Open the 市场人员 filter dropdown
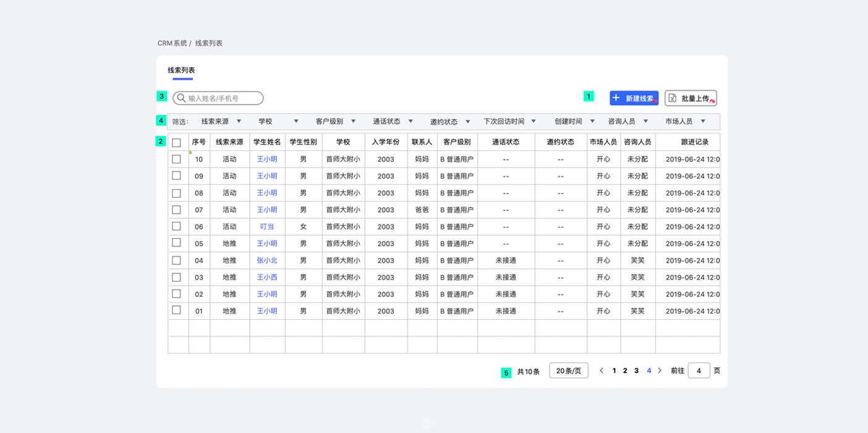Image resolution: width=868 pixels, height=433 pixels. point(686,121)
